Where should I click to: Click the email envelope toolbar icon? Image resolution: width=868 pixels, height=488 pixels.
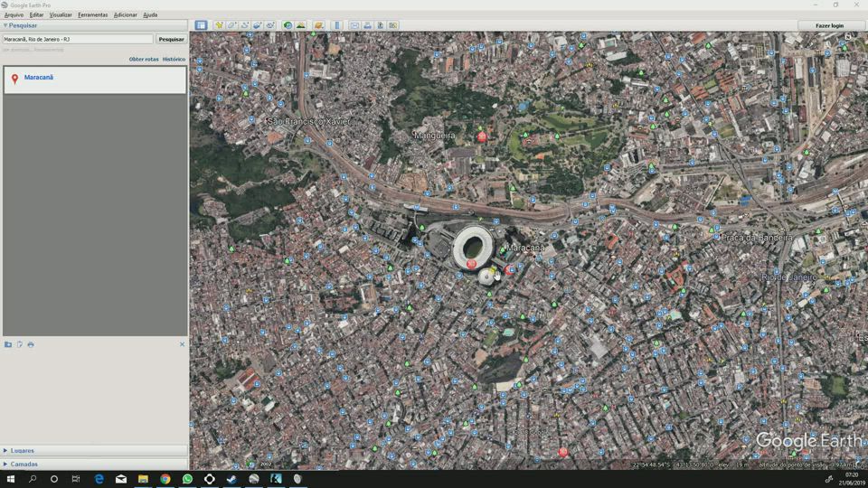(x=354, y=25)
